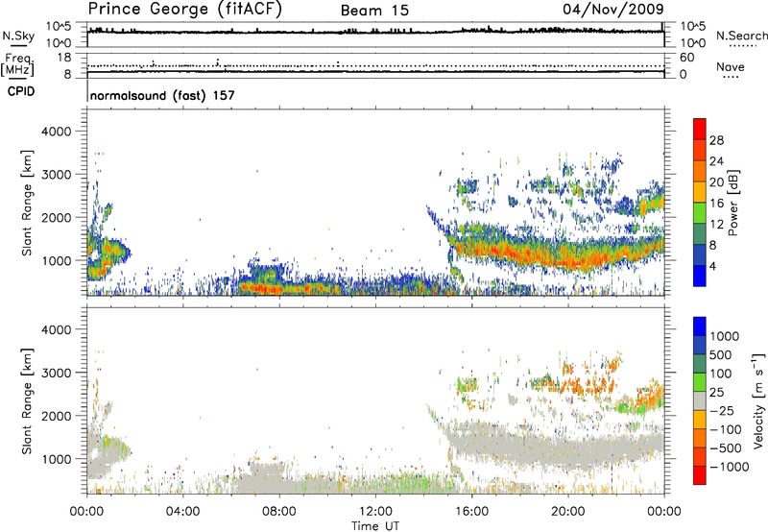The width and height of the screenshot is (768, 532).
Task: Click the 'CPID' row label
Action: pos(21,91)
